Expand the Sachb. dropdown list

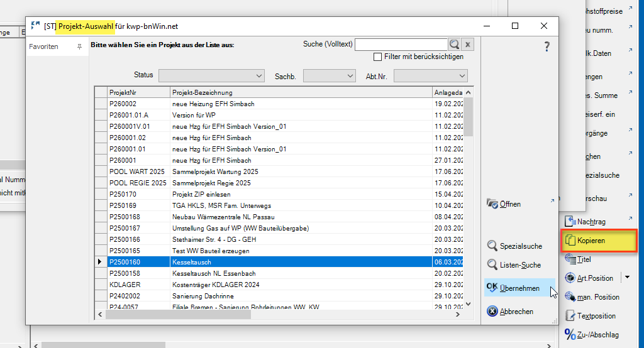coord(330,75)
